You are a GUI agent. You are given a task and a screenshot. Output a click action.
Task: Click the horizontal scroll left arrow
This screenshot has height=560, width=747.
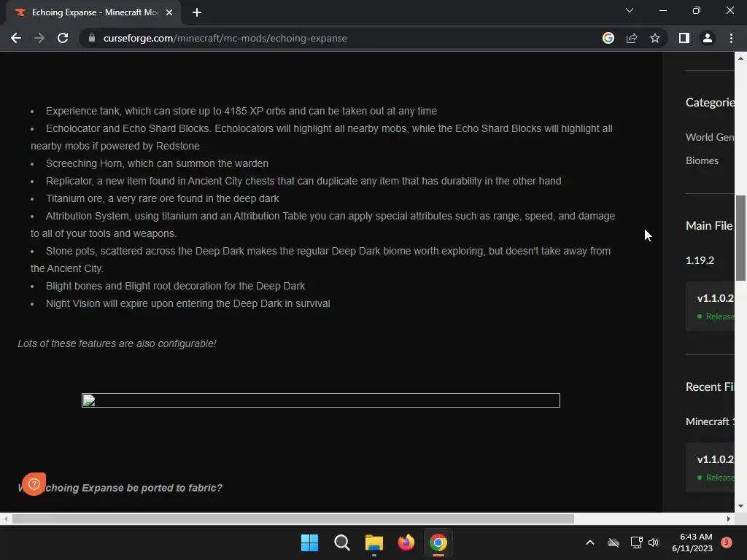[5, 518]
